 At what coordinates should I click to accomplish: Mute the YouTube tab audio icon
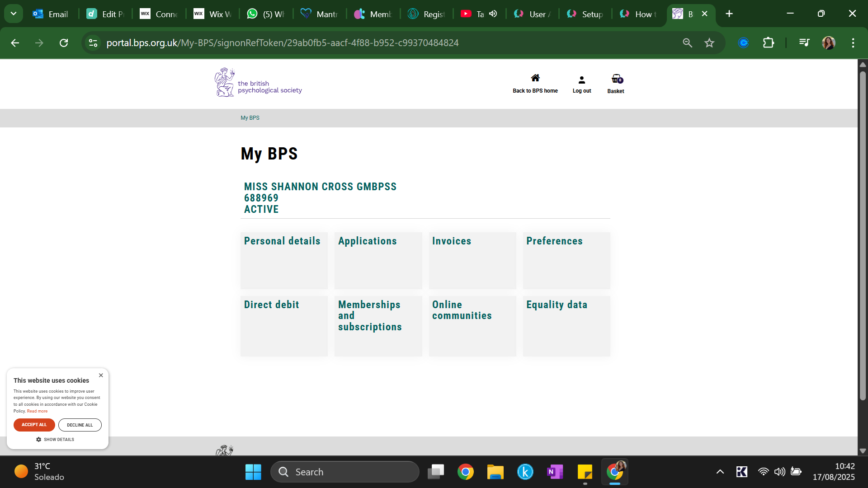493,14
